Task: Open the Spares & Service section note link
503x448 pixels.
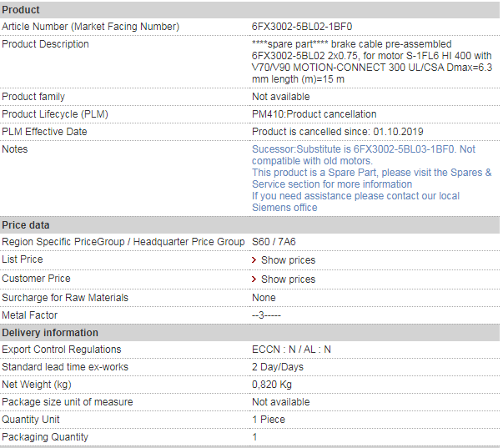Action: (371, 179)
